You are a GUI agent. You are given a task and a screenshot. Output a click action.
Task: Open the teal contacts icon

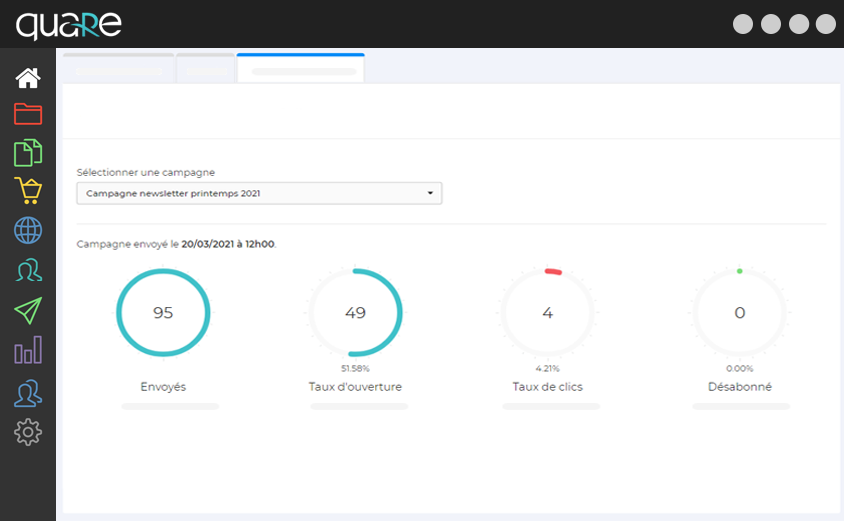pos(28,270)
